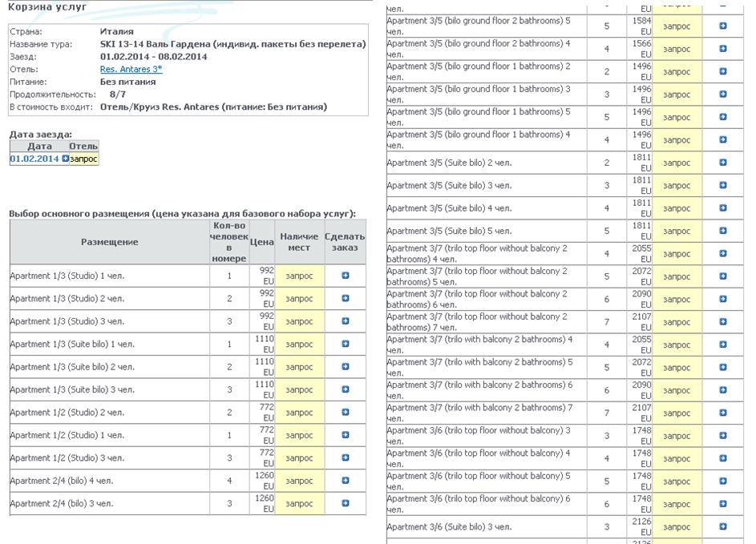Order Apartment 3/5 (Suite bilo) 4 чел.
756x544 pixels.
(723, 208)
